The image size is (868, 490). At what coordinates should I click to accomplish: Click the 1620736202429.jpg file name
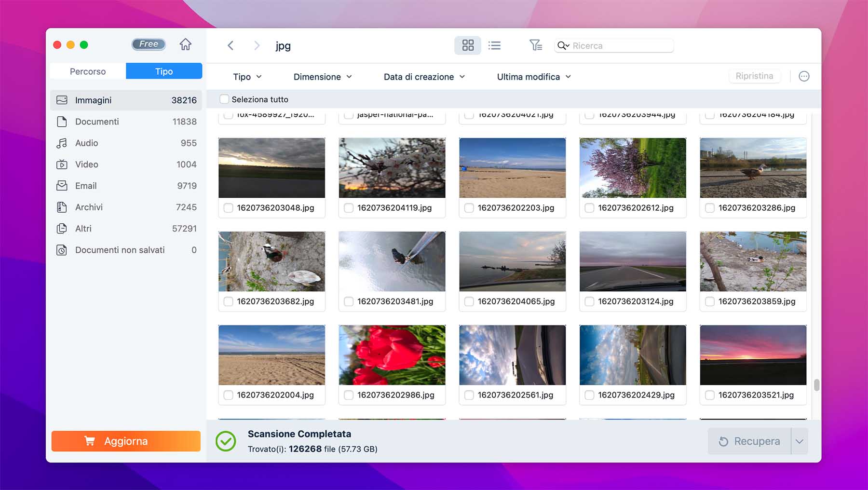(x=636, y=395)
